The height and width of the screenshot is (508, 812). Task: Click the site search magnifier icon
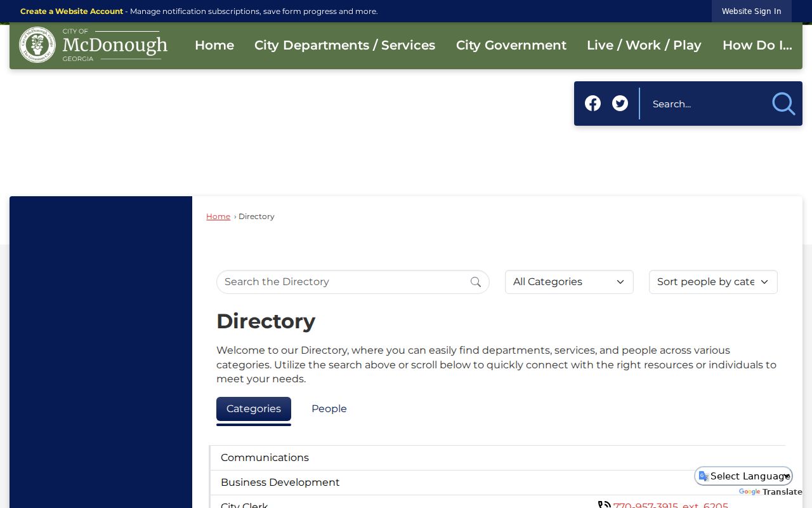pyautogui.click(x=783, y=104)
